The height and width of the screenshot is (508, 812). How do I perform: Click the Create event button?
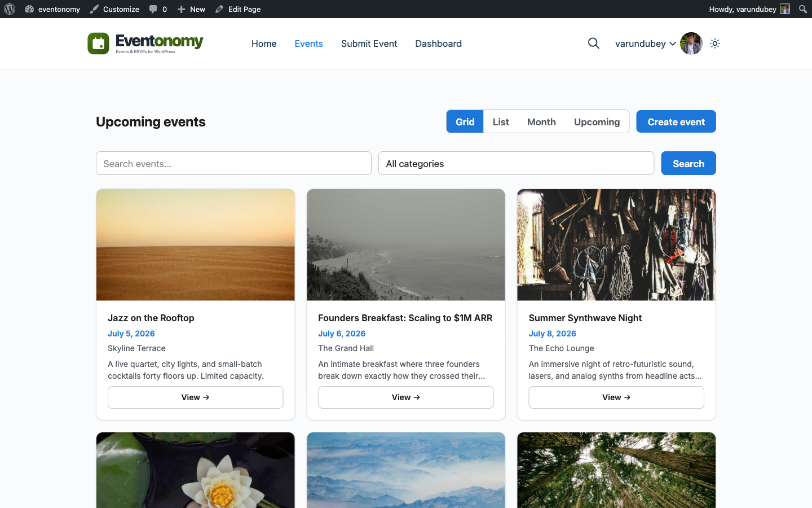tap(676, 121)
